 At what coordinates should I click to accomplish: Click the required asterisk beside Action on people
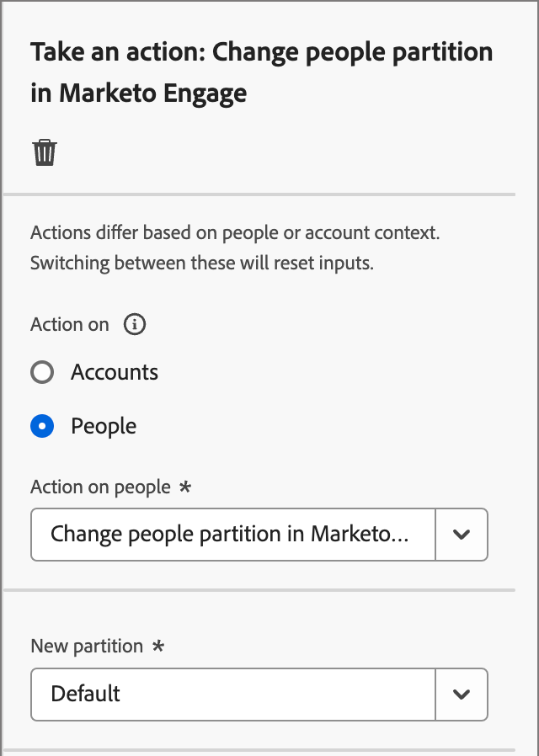185,487
